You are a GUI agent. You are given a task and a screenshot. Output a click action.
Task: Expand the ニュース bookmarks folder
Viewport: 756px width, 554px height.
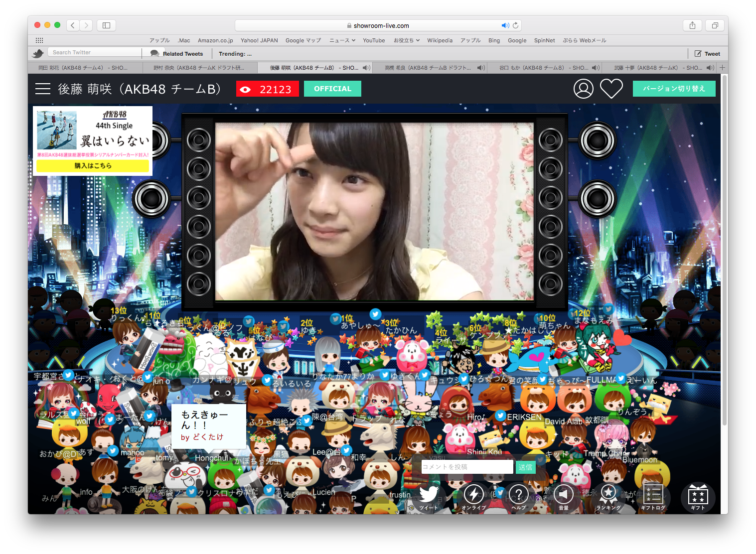click(x=342, y=40)
